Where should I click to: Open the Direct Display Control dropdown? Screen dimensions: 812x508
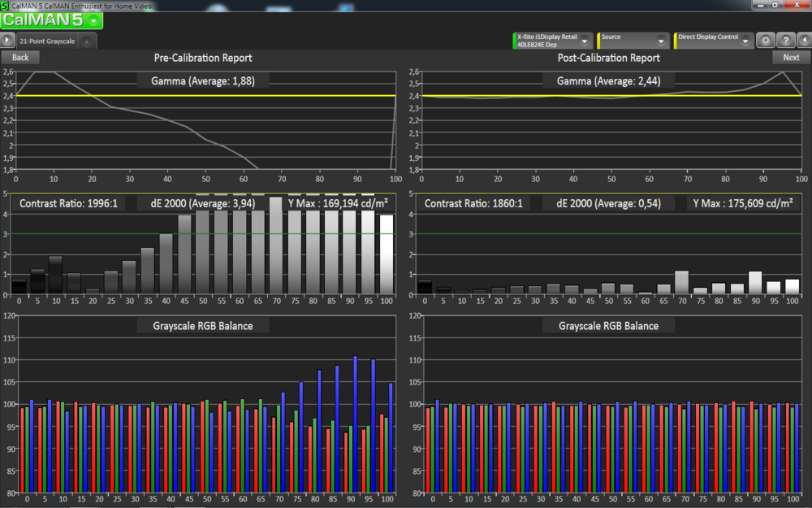(x=745, y=41)
